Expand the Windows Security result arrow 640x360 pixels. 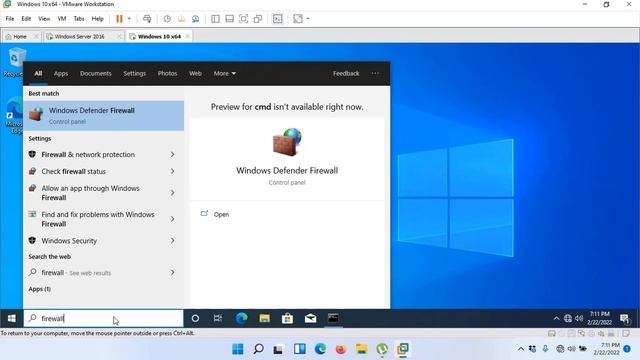tap(172, 241)
